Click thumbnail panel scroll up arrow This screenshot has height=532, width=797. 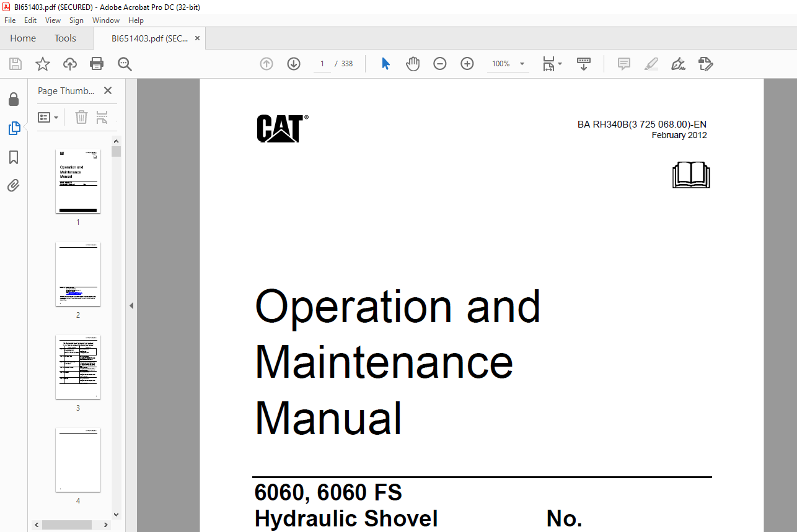117,141
